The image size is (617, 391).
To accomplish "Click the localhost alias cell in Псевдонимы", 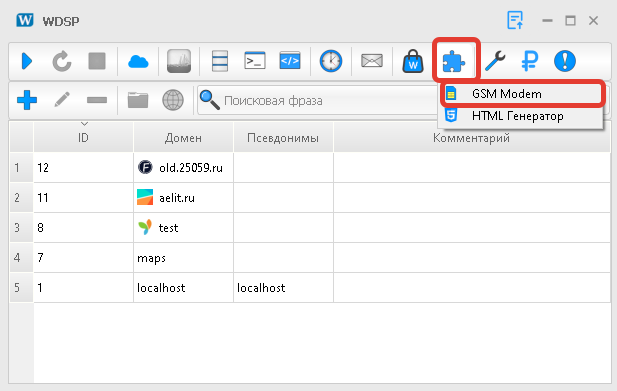I will (283, 288).
